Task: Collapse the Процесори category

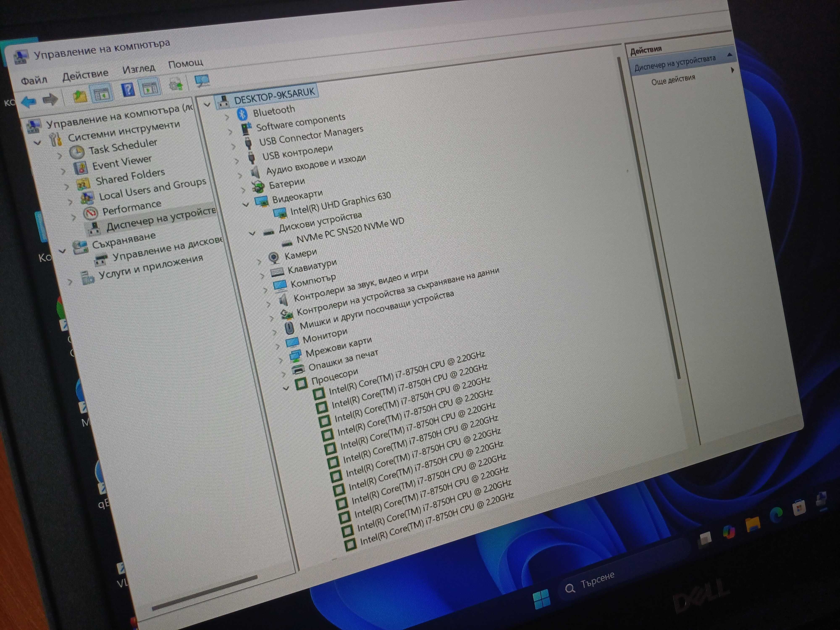Action: [x=286, y=388]
